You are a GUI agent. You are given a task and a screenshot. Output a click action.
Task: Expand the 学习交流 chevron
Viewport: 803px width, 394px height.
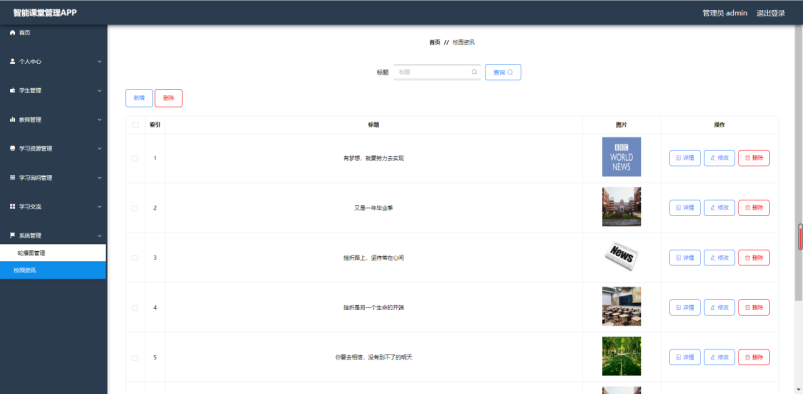click(99, 206)
